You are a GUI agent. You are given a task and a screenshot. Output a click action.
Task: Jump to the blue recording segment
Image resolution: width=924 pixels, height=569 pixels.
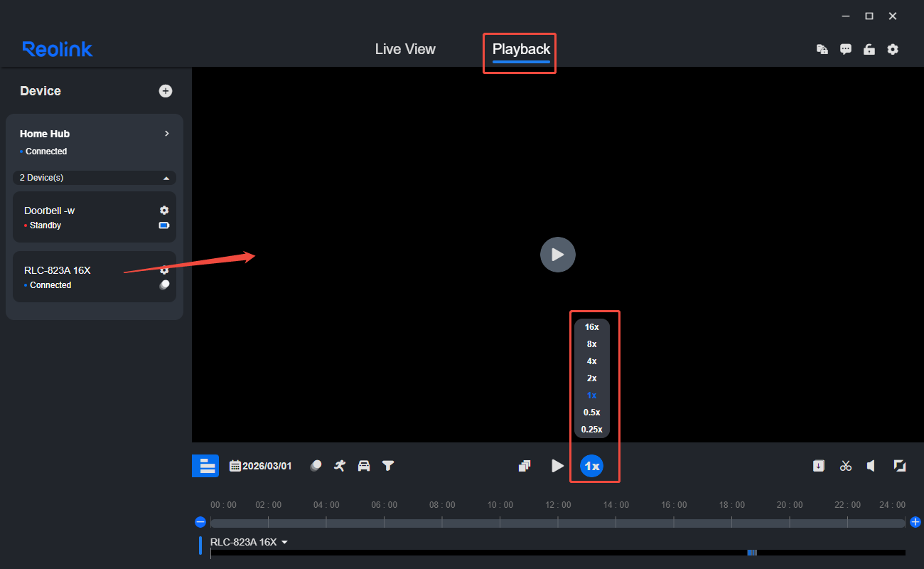(752, 553)
